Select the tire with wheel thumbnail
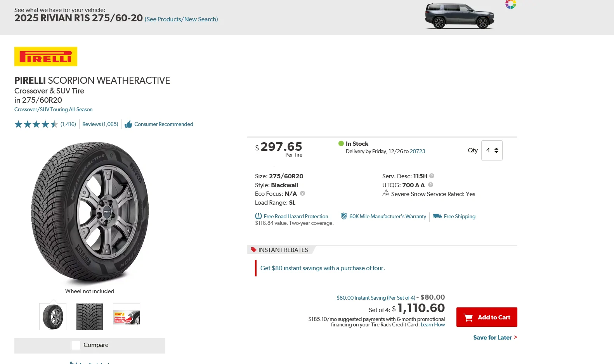 (53, 317)
